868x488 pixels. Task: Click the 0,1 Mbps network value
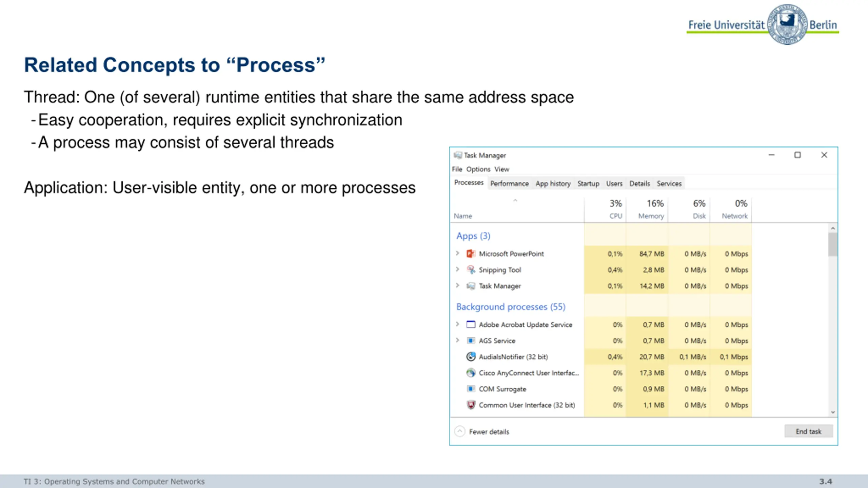[x=734, y=357]
